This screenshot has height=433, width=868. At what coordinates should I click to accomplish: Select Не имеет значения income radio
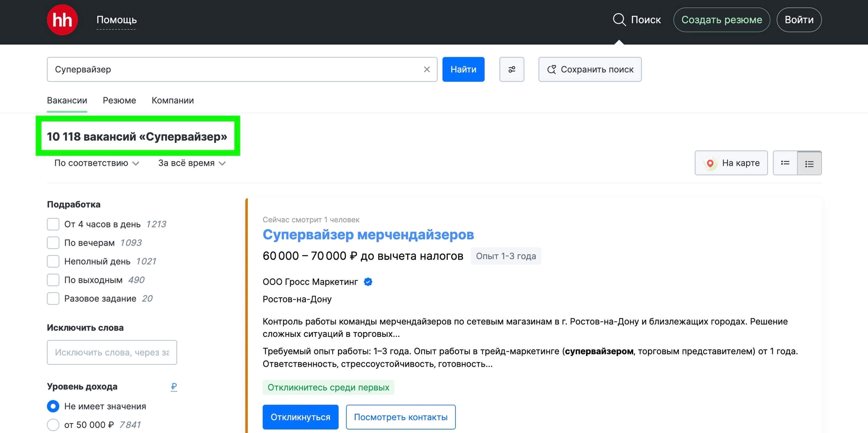point(53,406)
